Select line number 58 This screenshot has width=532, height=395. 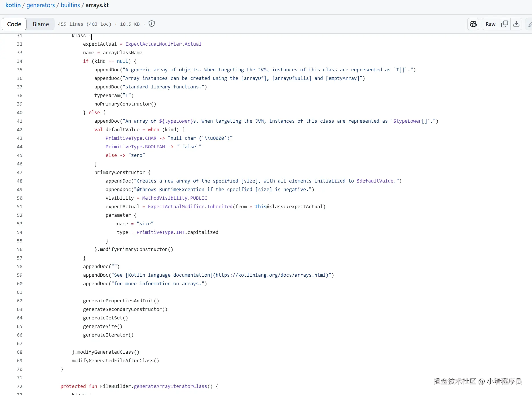click(x=19, y=266)
